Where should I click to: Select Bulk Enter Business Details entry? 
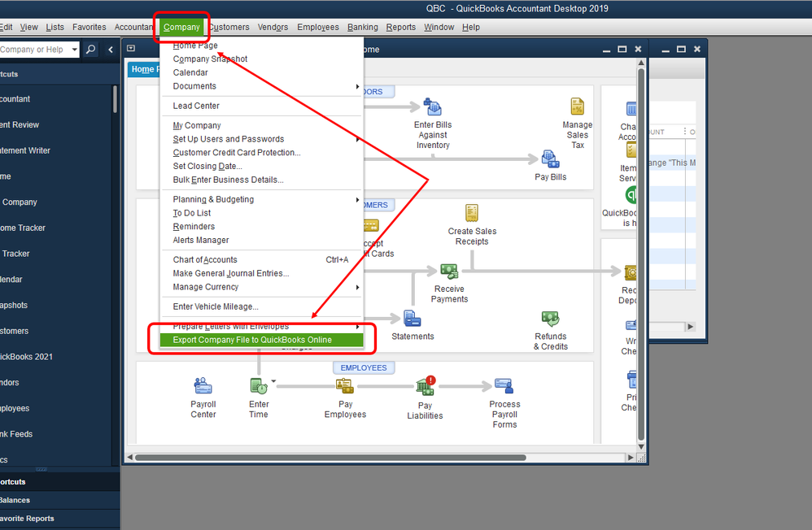tap(261, 180)
